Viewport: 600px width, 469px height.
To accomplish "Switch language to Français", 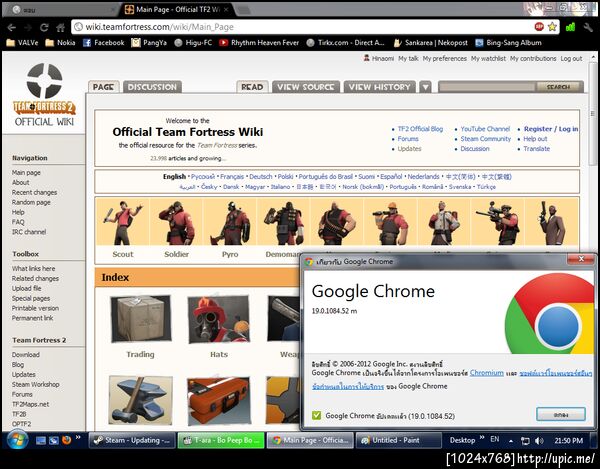I will coord(232,177).
